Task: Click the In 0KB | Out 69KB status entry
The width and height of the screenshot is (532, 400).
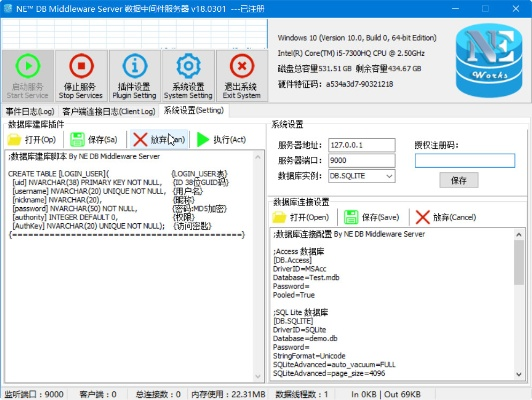Action: pyautogui.click(x=386, y=394)
